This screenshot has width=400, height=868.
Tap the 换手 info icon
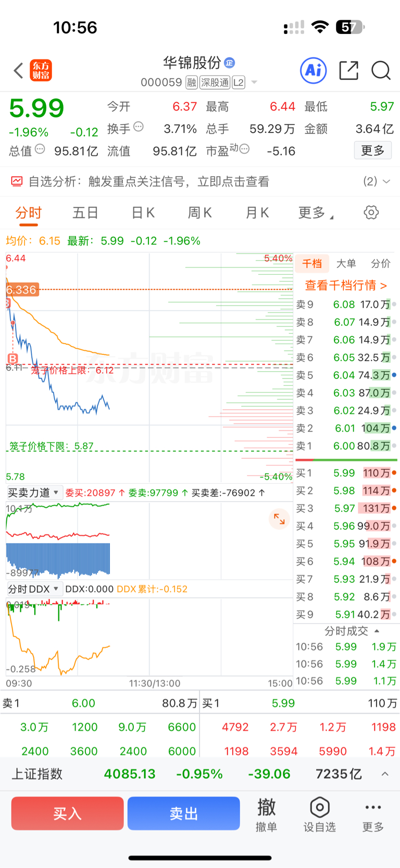coord(139,127)
